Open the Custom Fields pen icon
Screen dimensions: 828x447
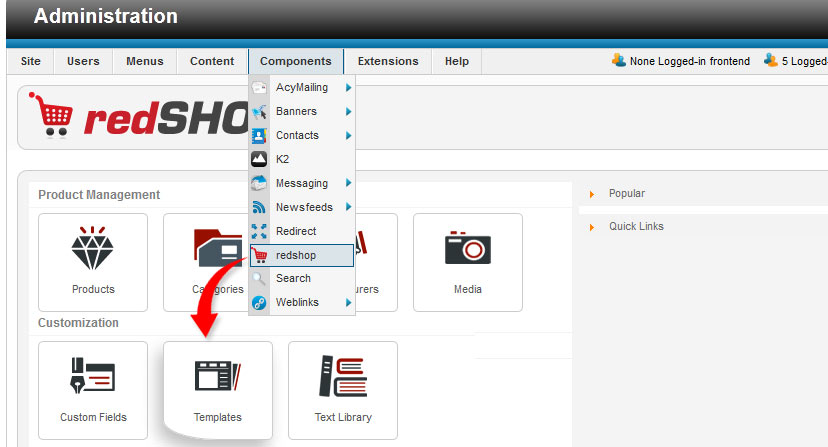tap(92, 375)
